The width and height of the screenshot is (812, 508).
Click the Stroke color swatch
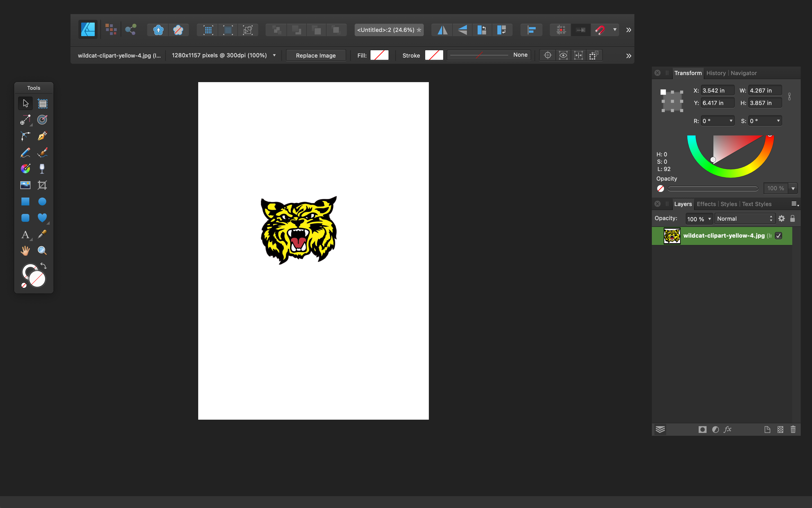tap(434, 55)
